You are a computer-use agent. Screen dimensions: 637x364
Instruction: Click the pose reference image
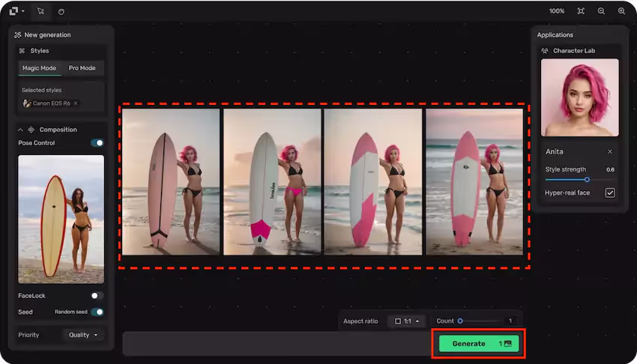coord(61,219)
